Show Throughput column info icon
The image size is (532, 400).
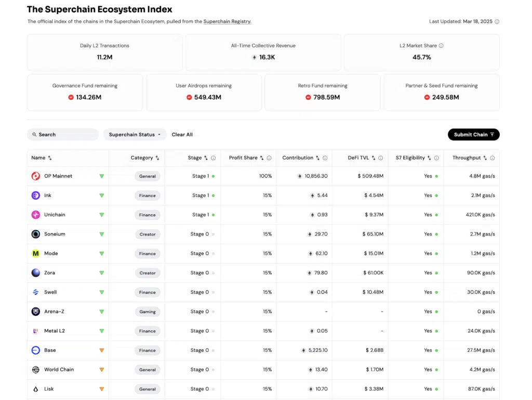tap(493, 158)
